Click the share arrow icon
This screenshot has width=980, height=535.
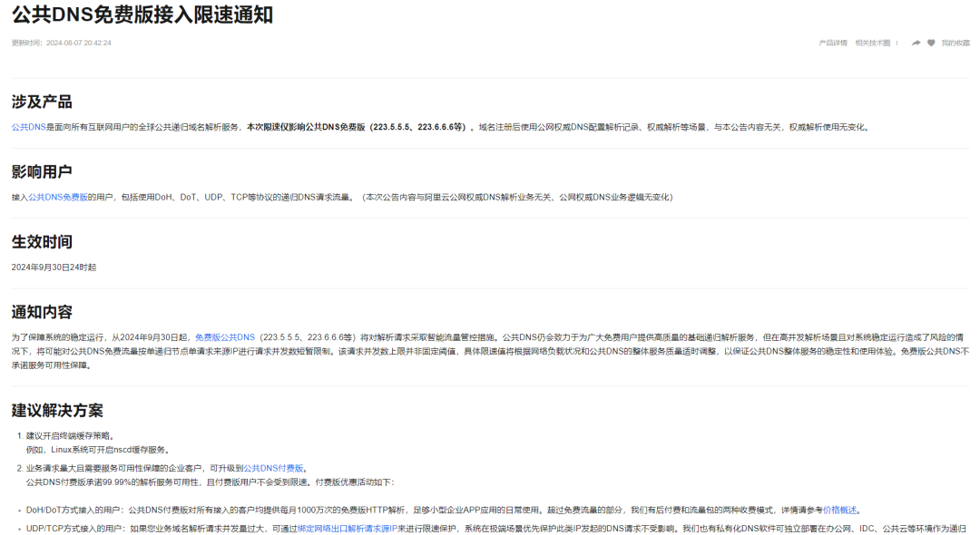pos(916,44)
